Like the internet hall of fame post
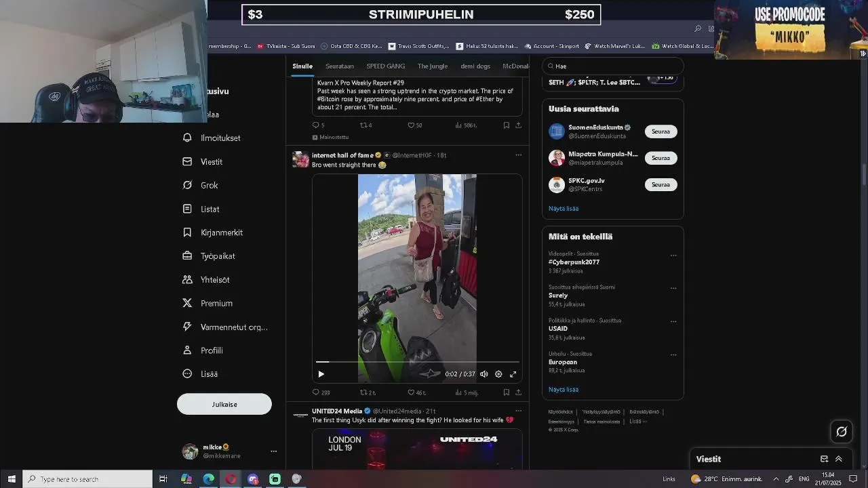The image size is (868, 488). (416, 392)
